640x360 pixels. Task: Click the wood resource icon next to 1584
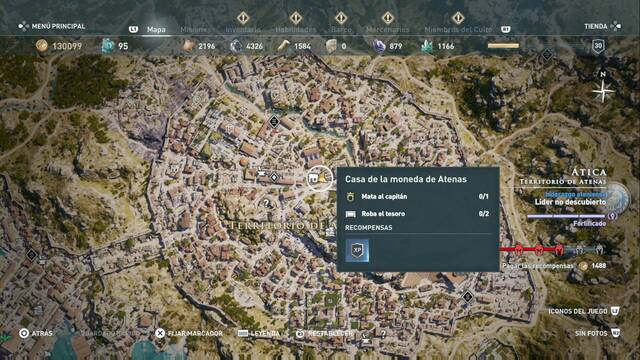pyautogui.click(x=284, y=46)
